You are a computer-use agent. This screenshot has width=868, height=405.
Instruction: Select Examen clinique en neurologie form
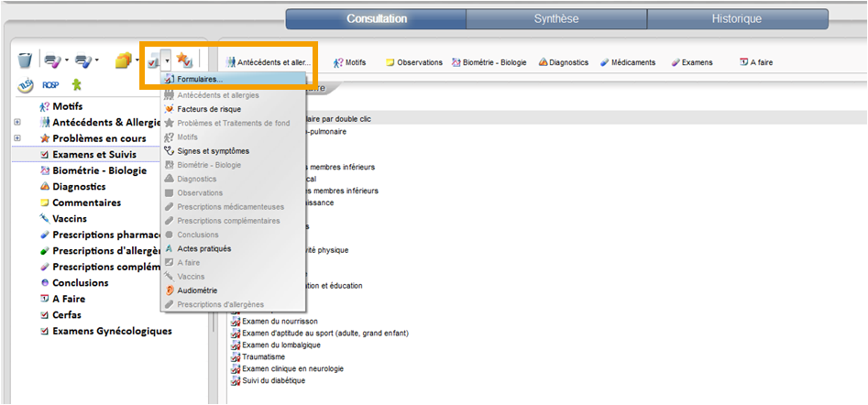[287, 369]
